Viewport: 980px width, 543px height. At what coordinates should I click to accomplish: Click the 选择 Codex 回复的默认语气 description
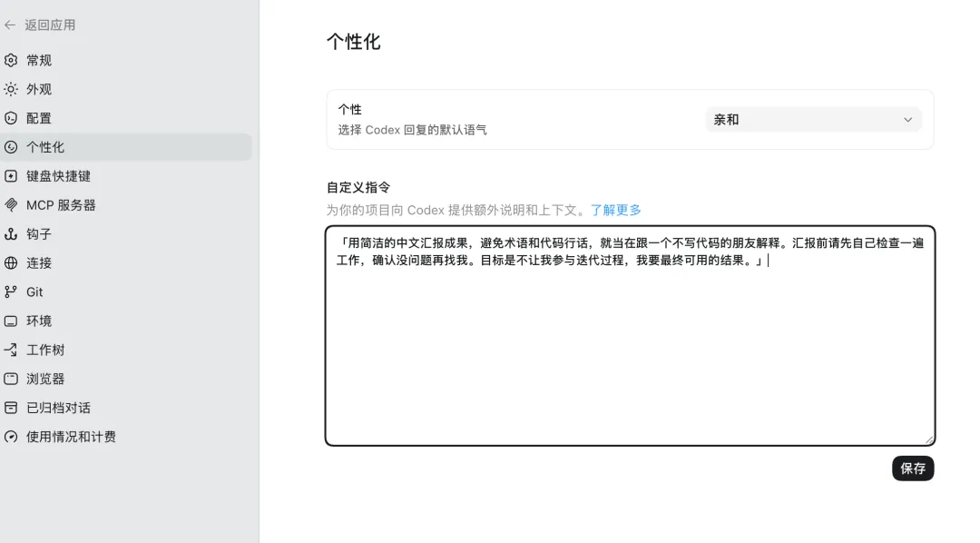coord(413,130)
